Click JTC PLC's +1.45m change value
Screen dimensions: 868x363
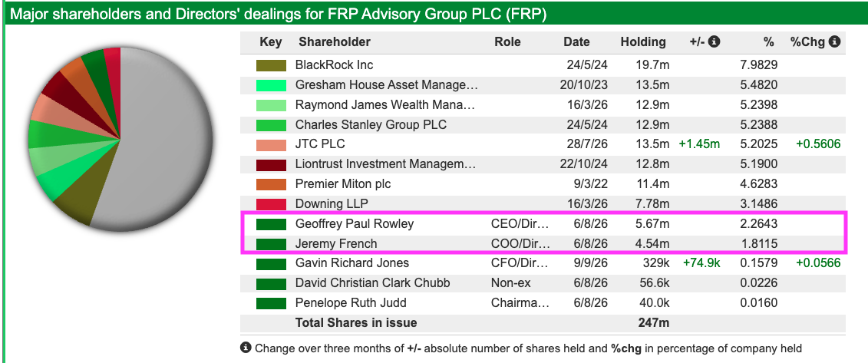coord(699,144)
